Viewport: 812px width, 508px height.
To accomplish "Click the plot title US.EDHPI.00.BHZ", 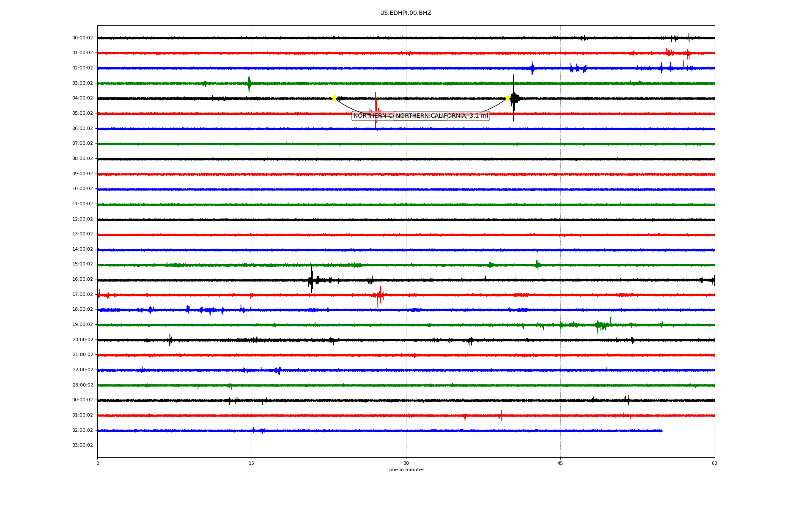I will point(405,13).
